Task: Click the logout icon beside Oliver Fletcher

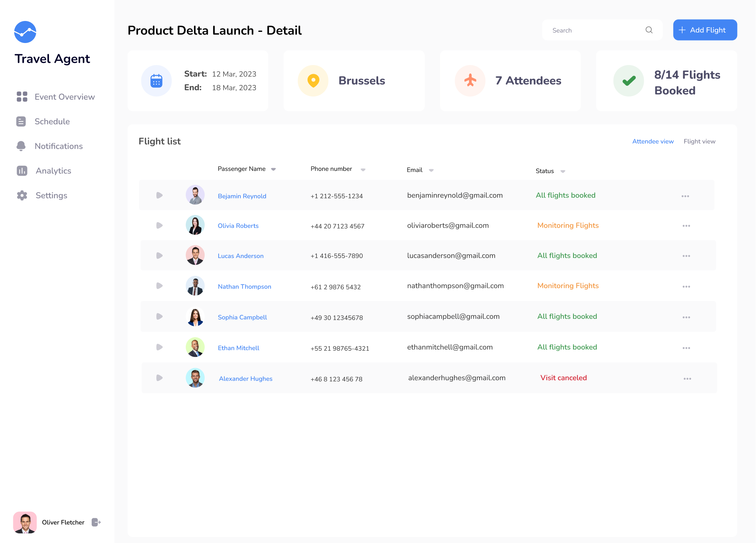Action: [x=96, y=522]
